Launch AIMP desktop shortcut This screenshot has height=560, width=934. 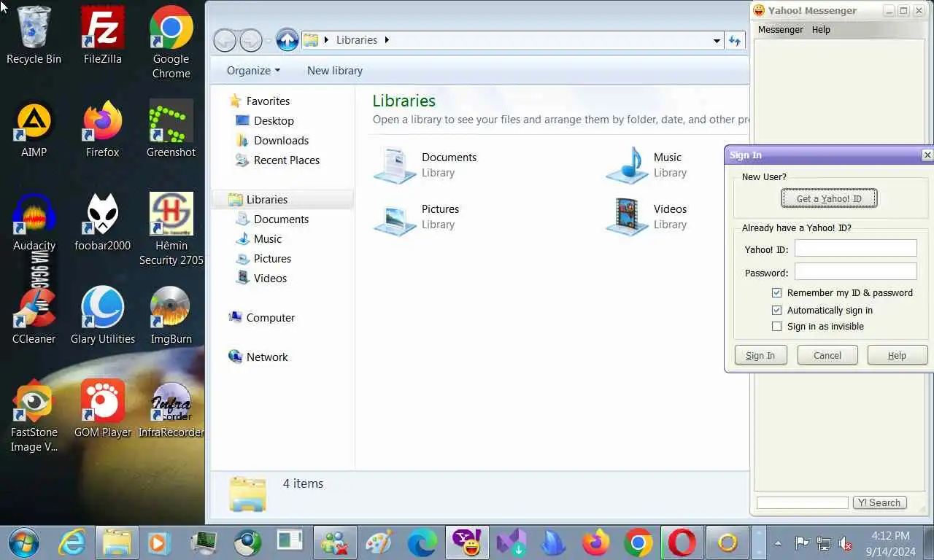pyautogui.click(x=34, y=129)
